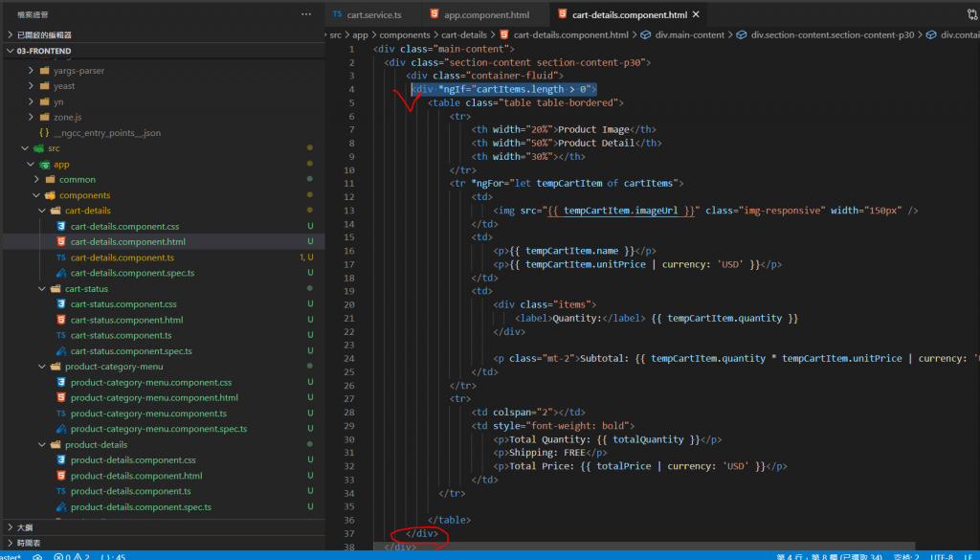This screenshot has width=980, height=560.
Task: Click TypeScript icon on cart.service.ts tab
Action: [x=338, y=13]
